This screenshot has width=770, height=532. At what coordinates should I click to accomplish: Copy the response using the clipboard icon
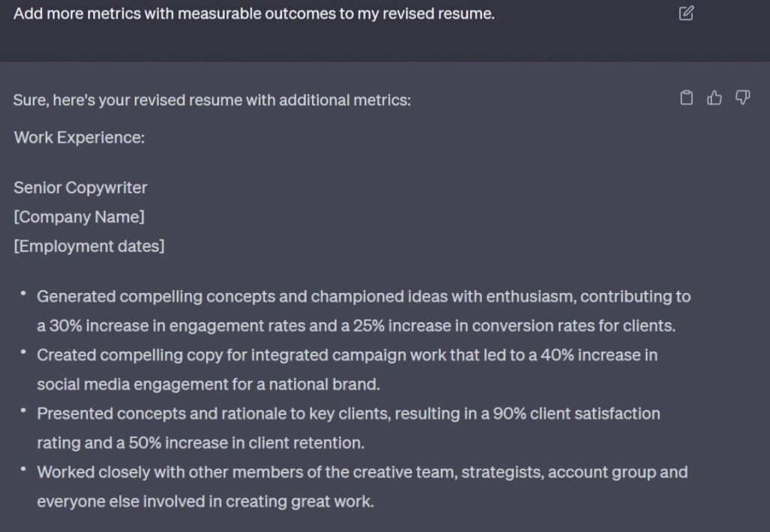(686, 97)
